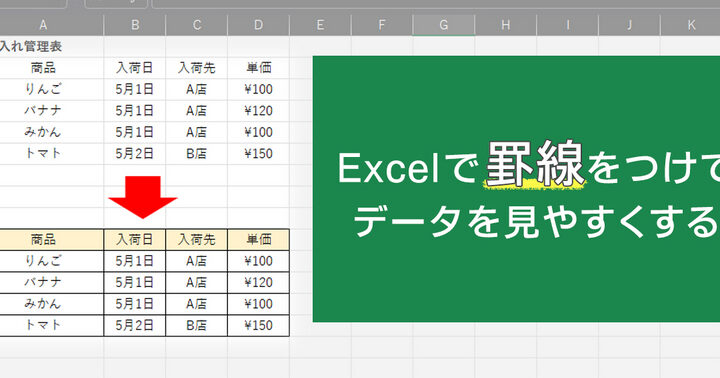This screenshot has width=720, height=378.
Task: Select みかん cell in the bordered table
Action: coord(51,304)
